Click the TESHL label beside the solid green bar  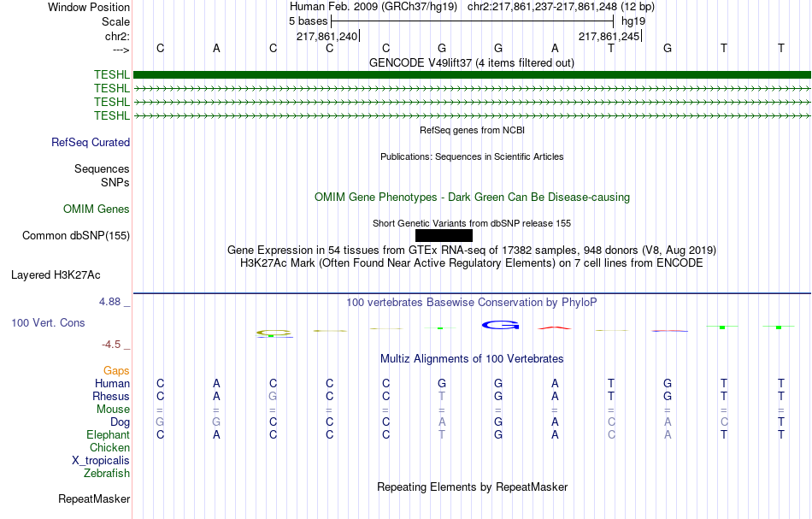click(x=111, y=75)
